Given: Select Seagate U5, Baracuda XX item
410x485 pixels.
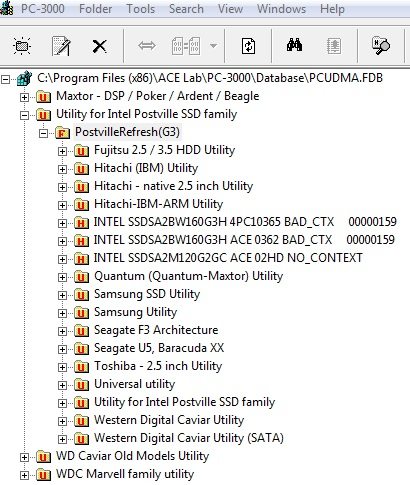Looking at the screenshot, I should click(x=159, y=348).
